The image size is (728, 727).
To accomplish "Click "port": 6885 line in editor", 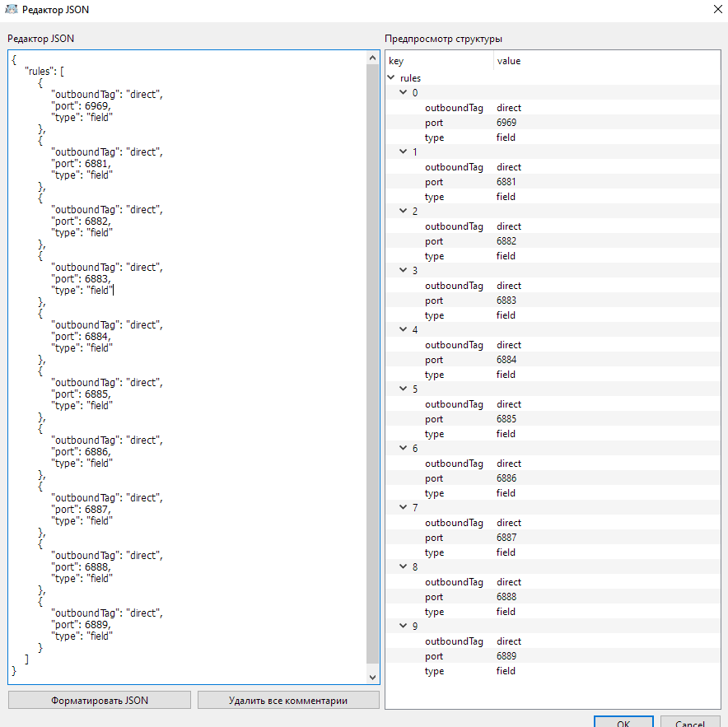I will click(81, 394).
